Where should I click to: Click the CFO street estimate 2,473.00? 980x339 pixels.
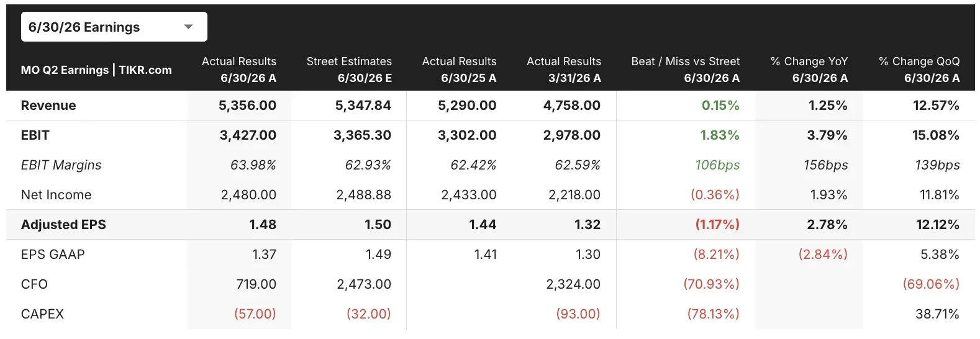364,284
